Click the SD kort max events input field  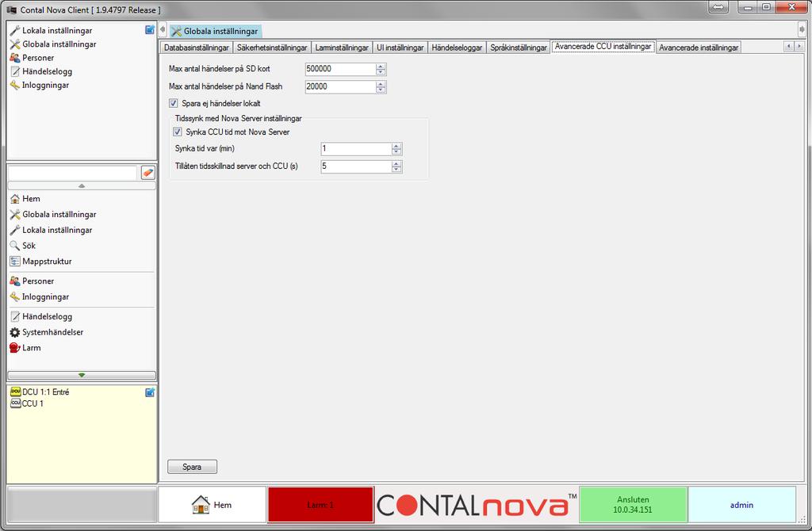point(340,69)
